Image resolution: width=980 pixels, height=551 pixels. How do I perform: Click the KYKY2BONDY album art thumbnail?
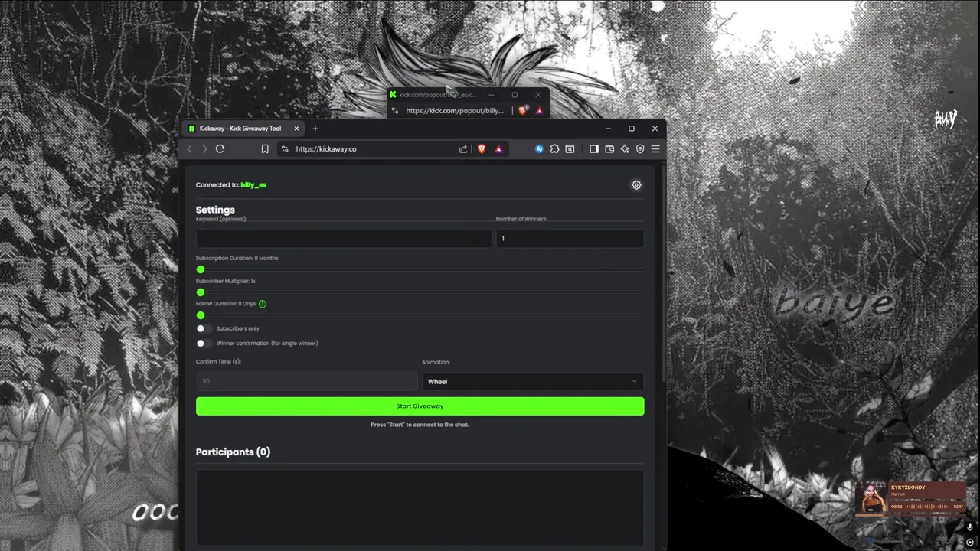tap(871, 498)
